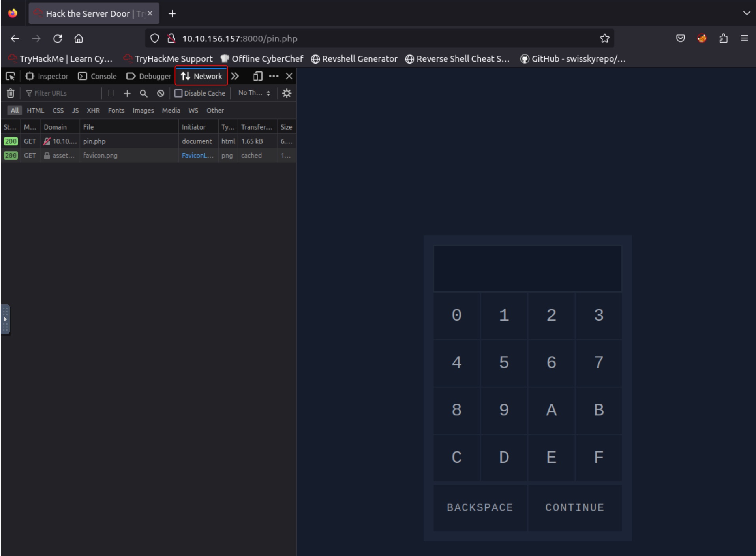Search within network requests
The height and width of the screenshot is (556, 756).
[144, 93]
